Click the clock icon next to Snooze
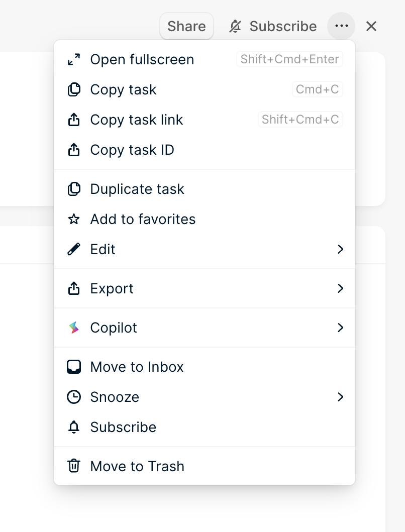 click(74, 397)
